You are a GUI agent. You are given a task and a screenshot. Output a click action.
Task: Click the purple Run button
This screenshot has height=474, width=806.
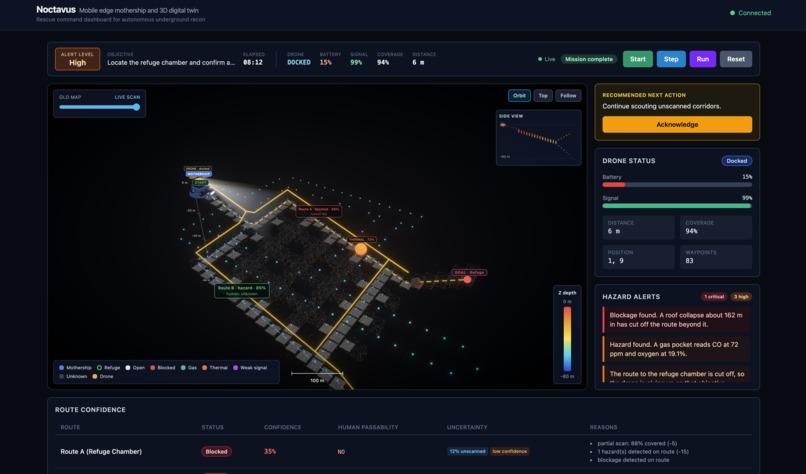[x=703, y=59]
